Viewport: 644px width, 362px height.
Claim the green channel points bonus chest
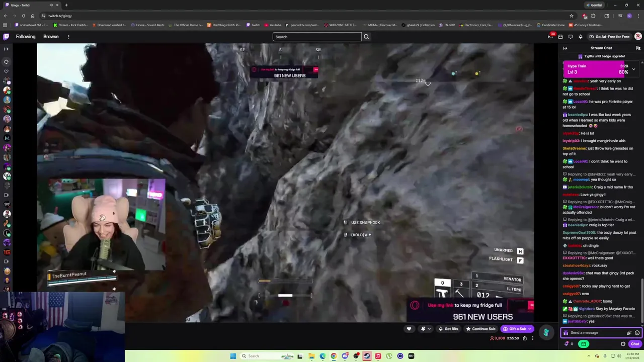tap(584, 344)
